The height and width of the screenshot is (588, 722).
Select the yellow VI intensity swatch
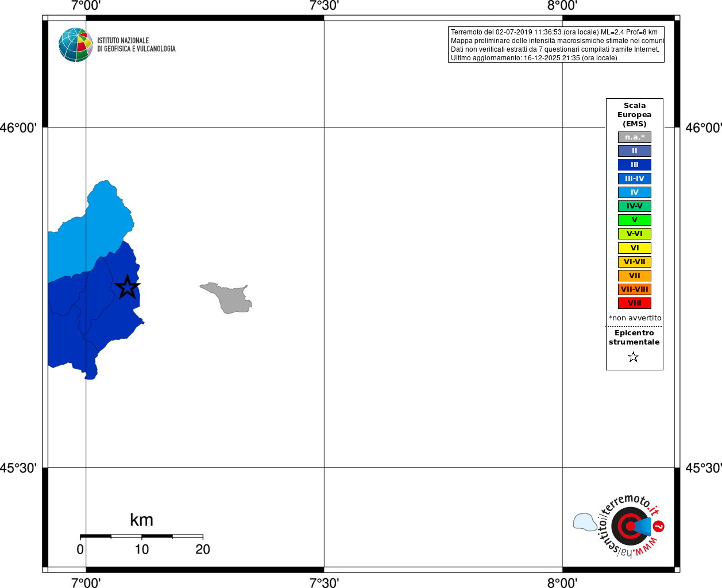coord(635,248)
